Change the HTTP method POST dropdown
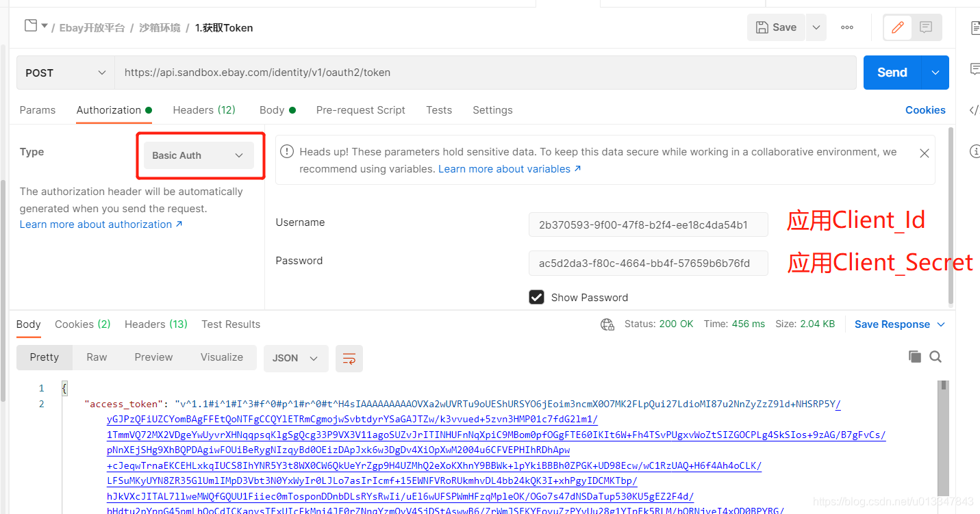The height and width of the screenshot is (514, 980). click(66, 73)
